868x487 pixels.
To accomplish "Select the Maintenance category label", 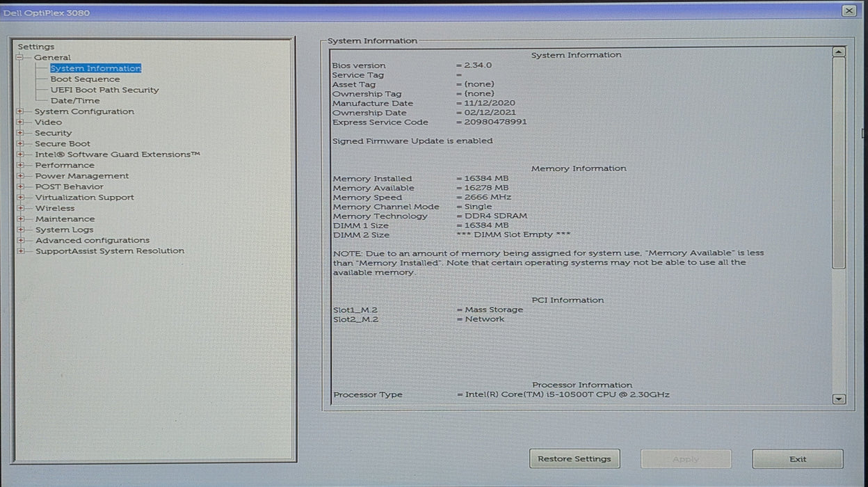I will [65, 219].
